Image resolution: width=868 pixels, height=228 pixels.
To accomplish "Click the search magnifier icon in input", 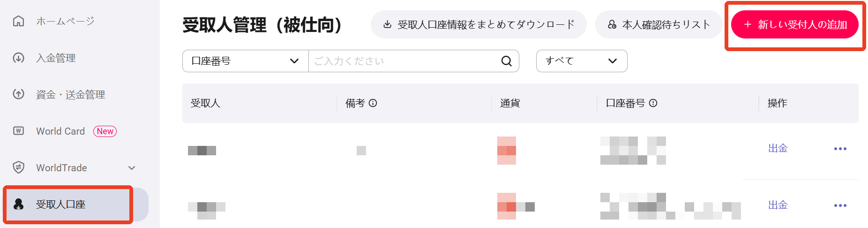I will pyautogui.click(x=506, y=61).
